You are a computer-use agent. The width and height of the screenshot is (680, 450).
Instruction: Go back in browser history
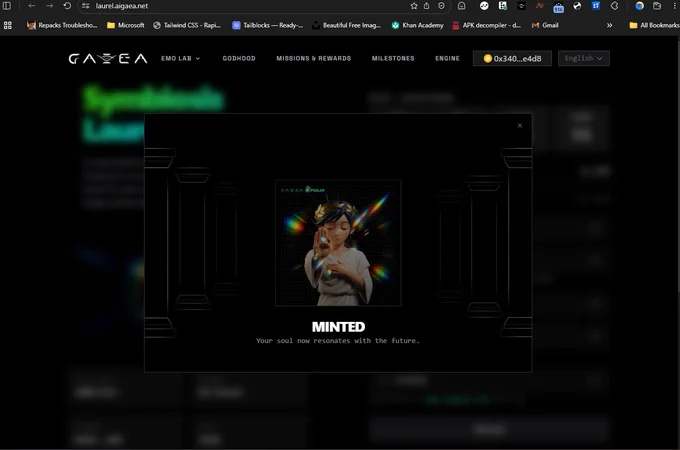(x=32, y=6)
